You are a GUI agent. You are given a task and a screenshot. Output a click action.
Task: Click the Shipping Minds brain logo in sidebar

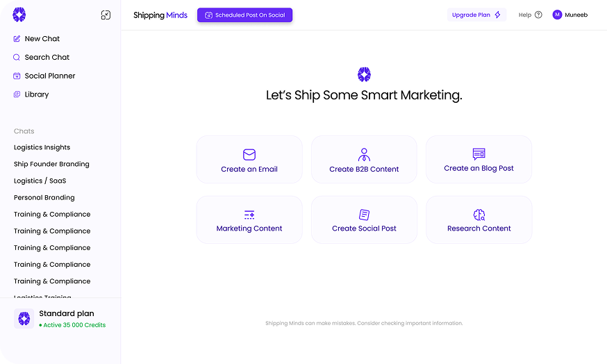(x=19, y=15)
